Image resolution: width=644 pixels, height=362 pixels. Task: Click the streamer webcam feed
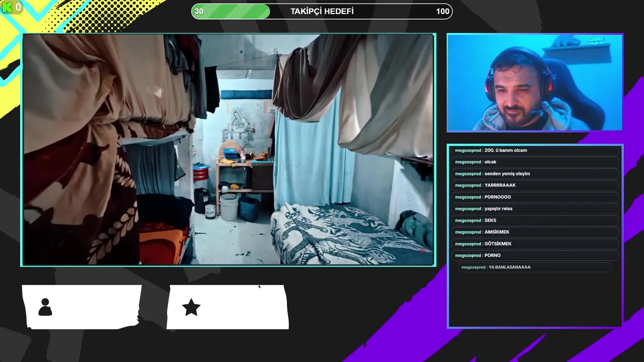pyautogui.click(x=535, y=83)
